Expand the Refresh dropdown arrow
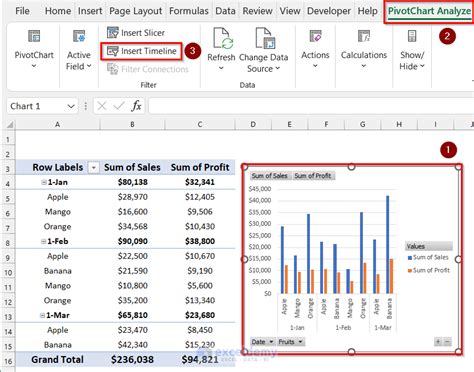The image size is (474, 372). [x=221, y=68]
